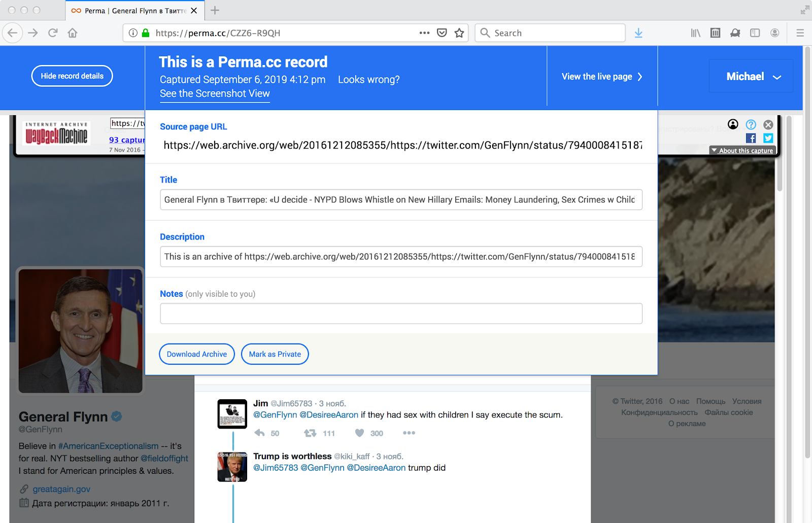This screenshot has width=812, height=523.
Task: Click the Looks wrong? link
Action: 369,80
